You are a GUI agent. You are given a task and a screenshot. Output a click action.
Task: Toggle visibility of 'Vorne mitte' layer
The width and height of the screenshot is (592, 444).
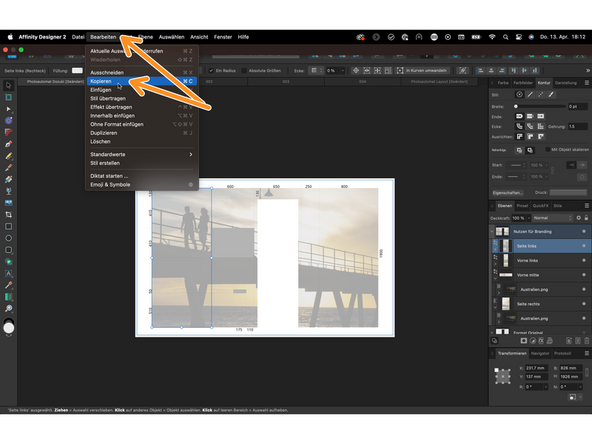584,275
